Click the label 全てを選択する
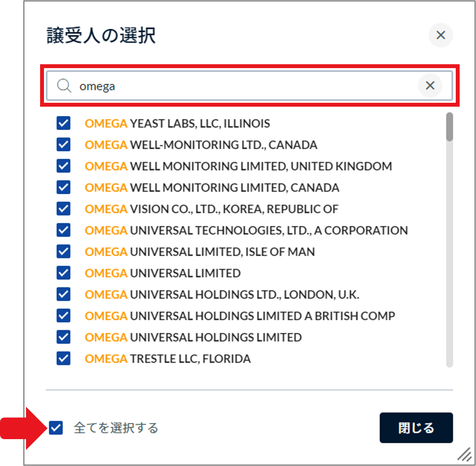Image resolution: width=476 pixels, height=466 pixels. click(116, 428)
